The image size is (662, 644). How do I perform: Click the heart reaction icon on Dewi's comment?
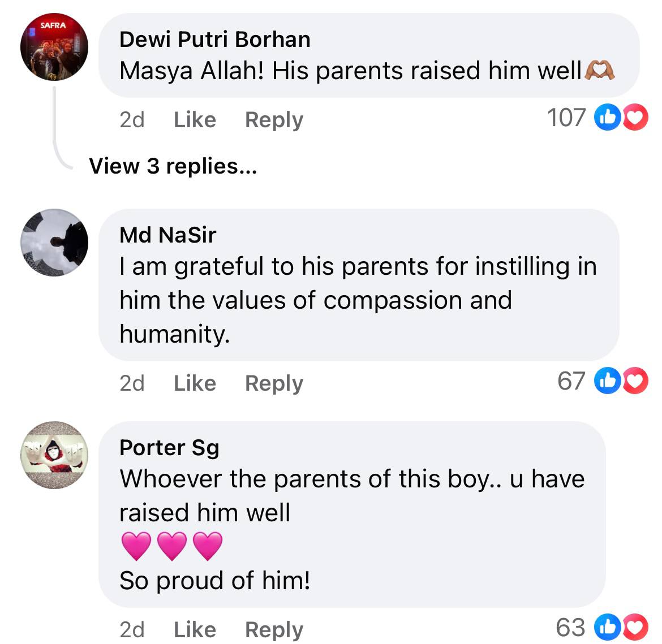tap(636, 118)
